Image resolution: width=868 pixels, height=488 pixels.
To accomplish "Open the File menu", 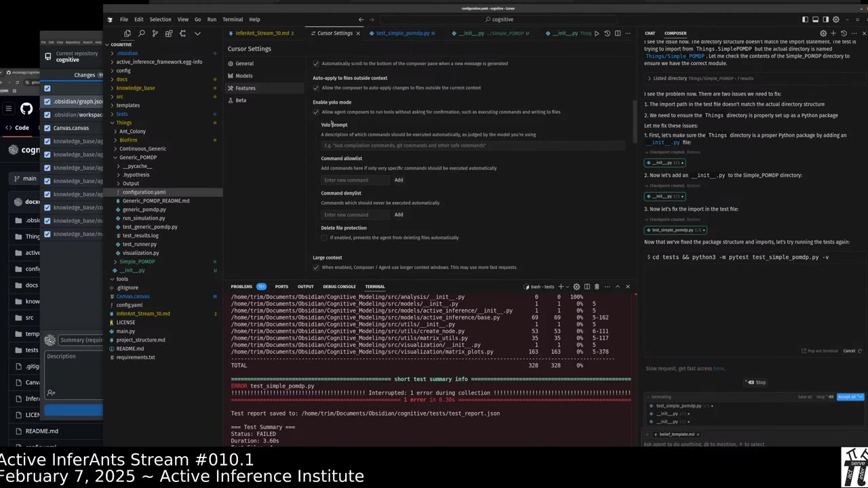I will (x=124, y=20).
